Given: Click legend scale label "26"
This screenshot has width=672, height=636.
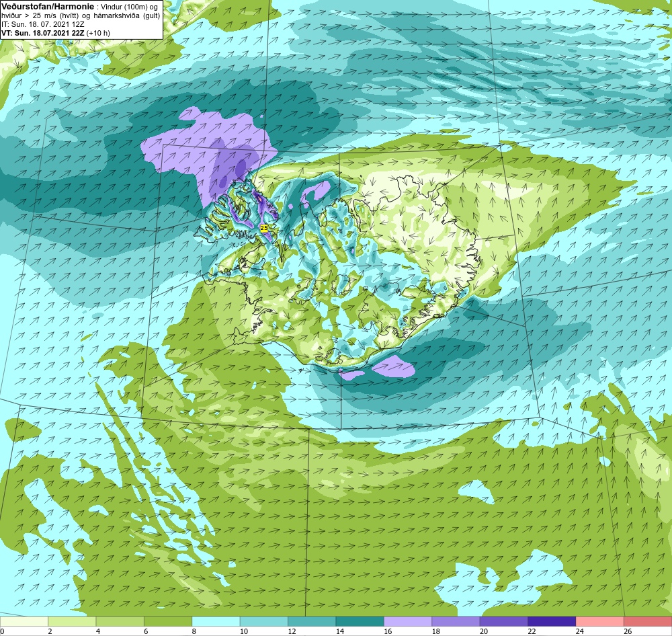Looking at the screenshot, I should 628,631.
